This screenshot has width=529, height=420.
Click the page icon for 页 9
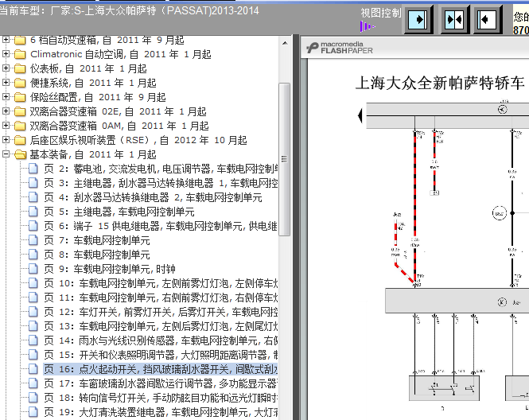coord(33,269)
